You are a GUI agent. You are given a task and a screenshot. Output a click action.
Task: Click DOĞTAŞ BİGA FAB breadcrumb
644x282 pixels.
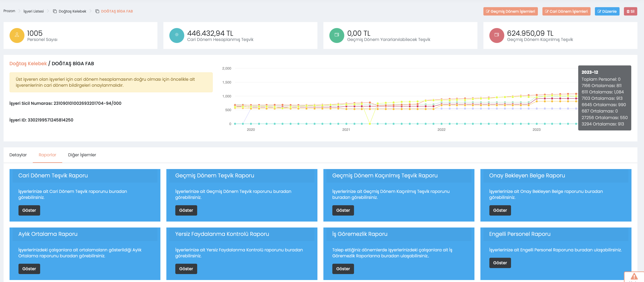[117, 11]
